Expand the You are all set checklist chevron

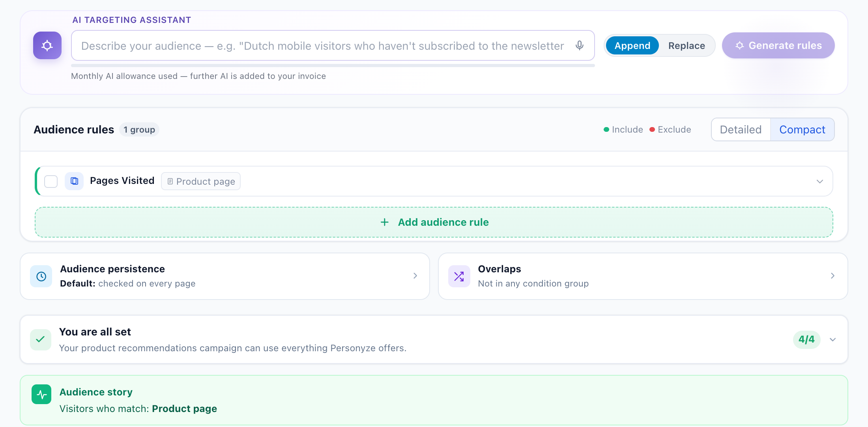pos(832,339)
